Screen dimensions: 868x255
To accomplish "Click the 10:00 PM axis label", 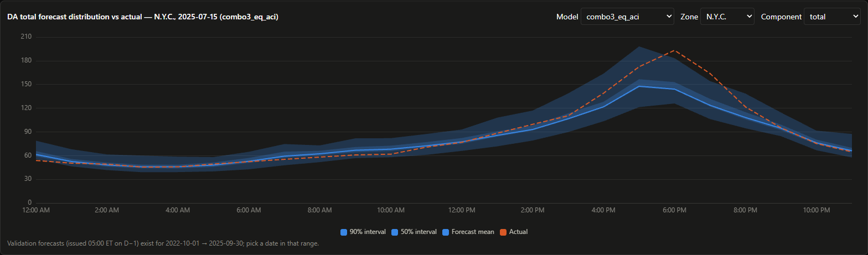I will pyautogui.click(x=817, y=211).
